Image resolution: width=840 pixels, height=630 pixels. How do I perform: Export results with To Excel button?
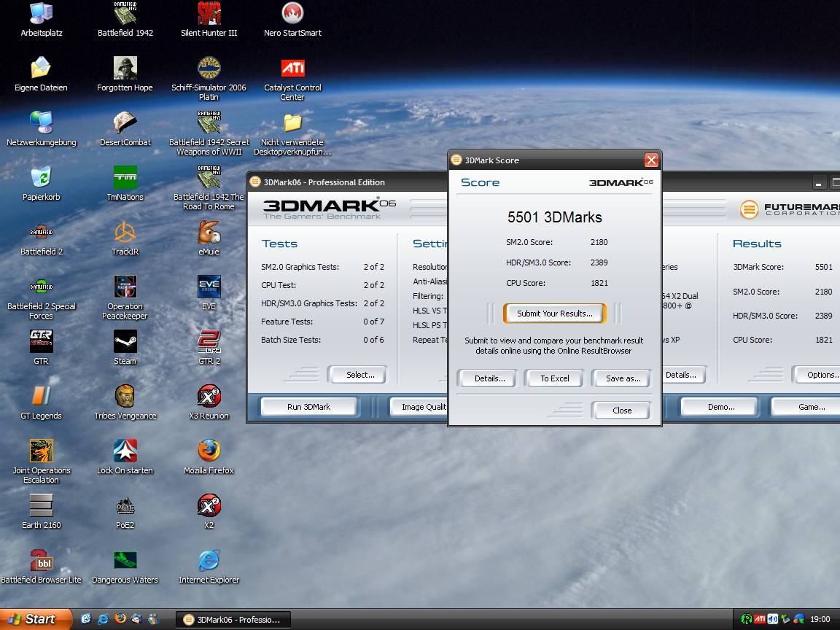pos(554,378)
